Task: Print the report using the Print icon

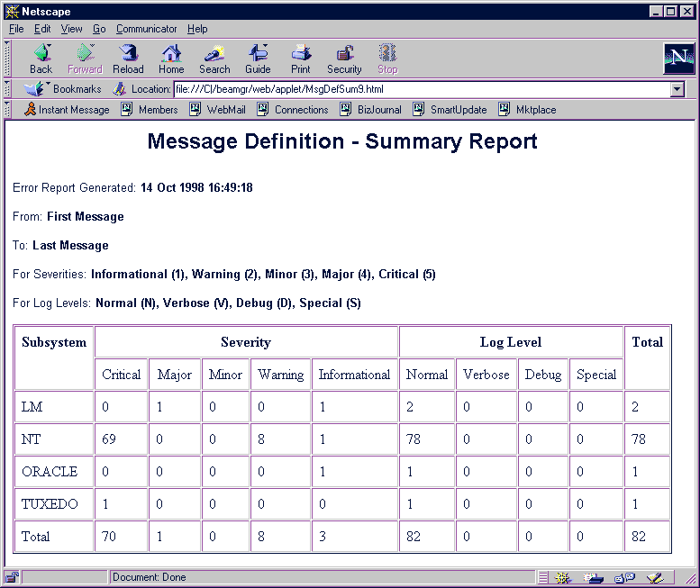Action: [x=301, y=59]
